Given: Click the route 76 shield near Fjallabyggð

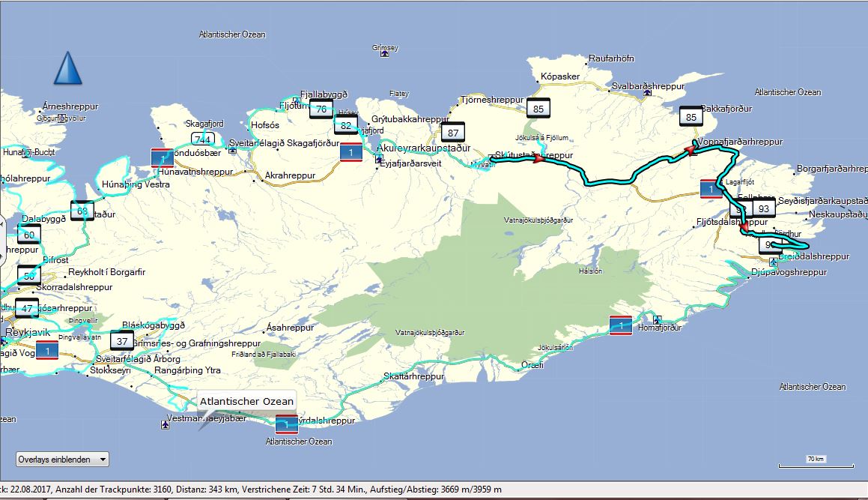Looking at the screenshot, I should click(321, 110).
